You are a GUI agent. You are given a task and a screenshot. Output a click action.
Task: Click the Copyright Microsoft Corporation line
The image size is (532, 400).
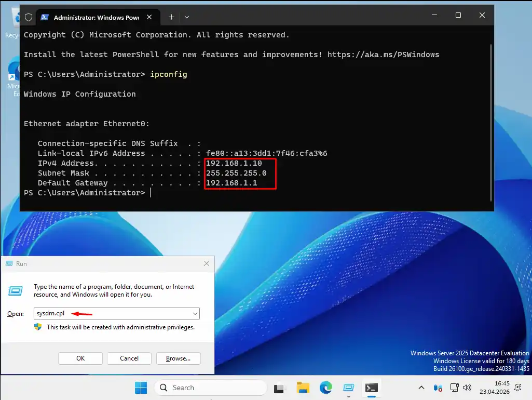pyautogui.click(x=156, y=35)
